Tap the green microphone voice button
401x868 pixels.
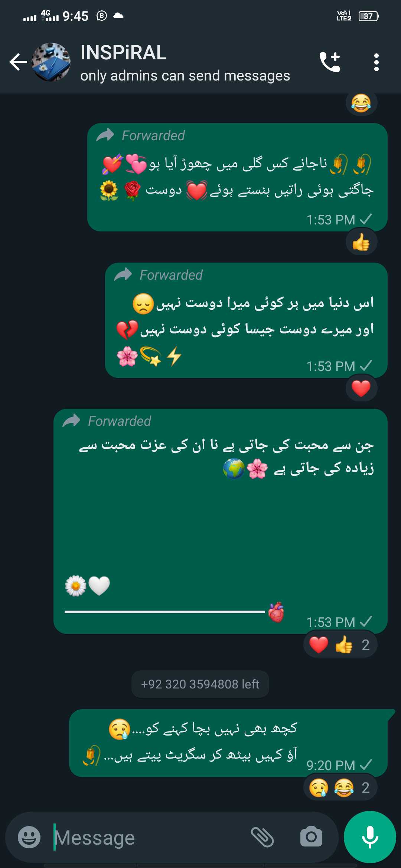pos(370,837)
